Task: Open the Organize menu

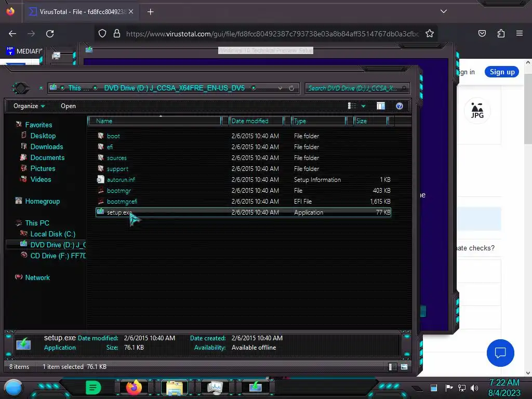Action: [x=29, y=106]
